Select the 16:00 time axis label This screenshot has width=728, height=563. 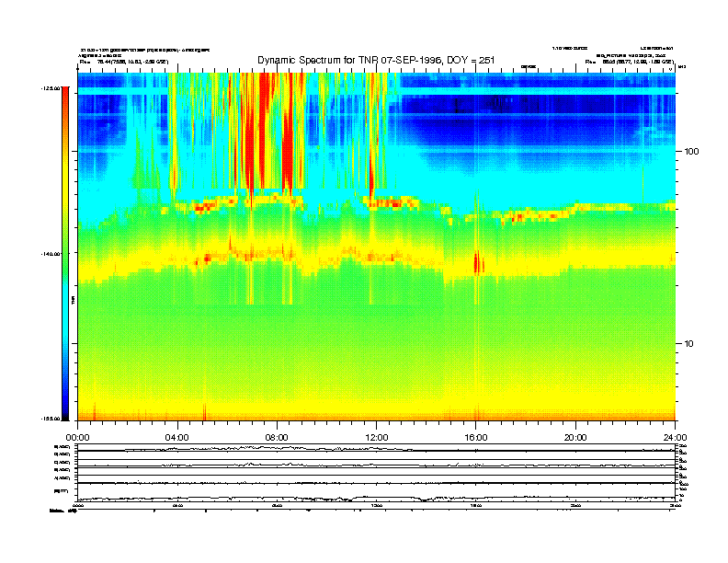point(476,438)
